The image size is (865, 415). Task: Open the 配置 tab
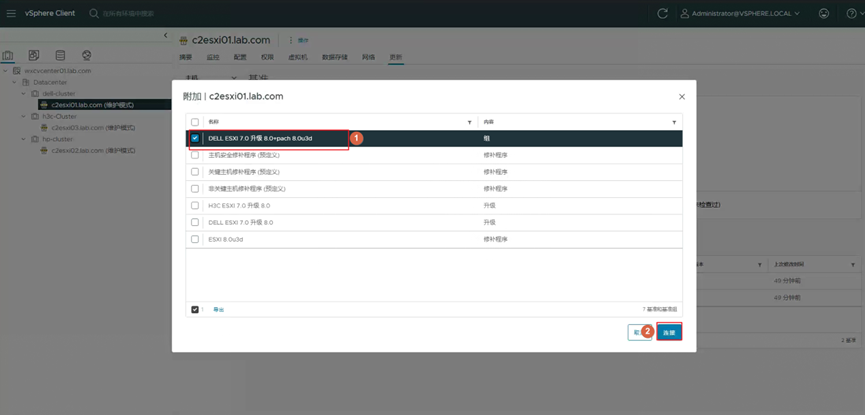(240, 57)
